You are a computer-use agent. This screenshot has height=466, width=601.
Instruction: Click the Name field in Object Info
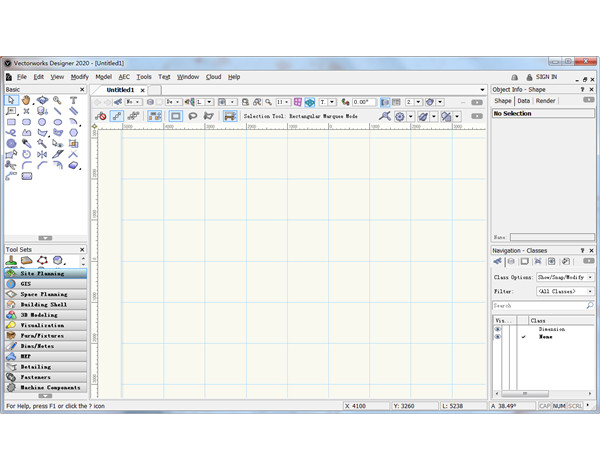click(552, 237)
